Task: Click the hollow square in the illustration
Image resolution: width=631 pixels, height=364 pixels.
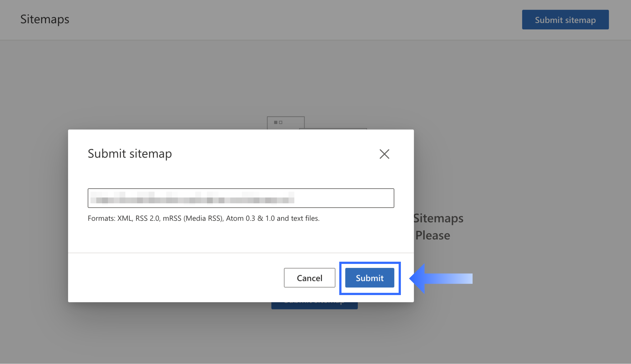Action: click(281, 123)
